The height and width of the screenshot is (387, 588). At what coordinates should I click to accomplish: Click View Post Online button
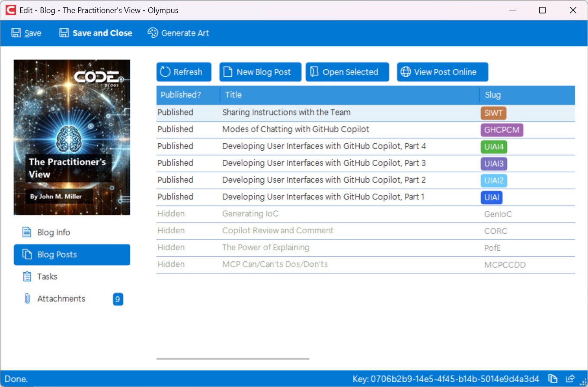pos(443,72)
